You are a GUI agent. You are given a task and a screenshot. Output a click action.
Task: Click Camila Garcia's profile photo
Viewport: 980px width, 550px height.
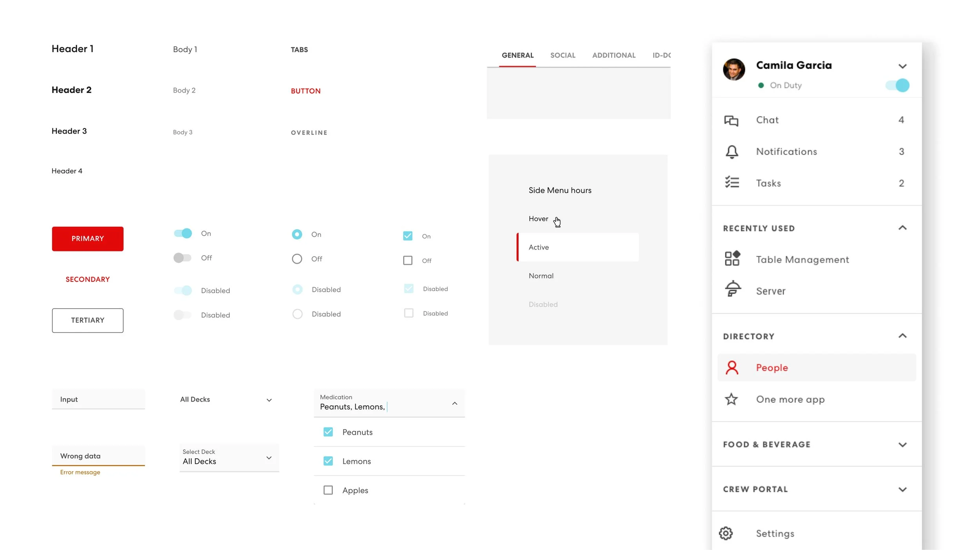(x=734, y=70)
